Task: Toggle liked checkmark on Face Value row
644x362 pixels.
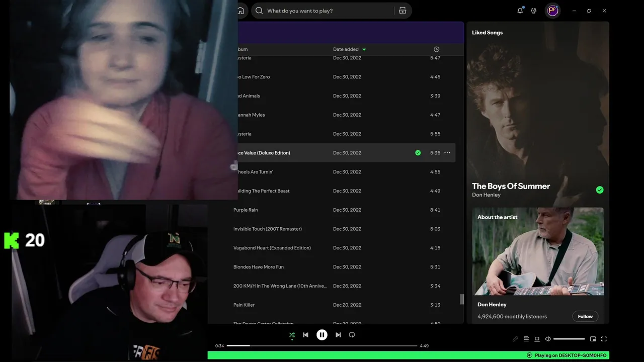Action: (x=418, y=153)
